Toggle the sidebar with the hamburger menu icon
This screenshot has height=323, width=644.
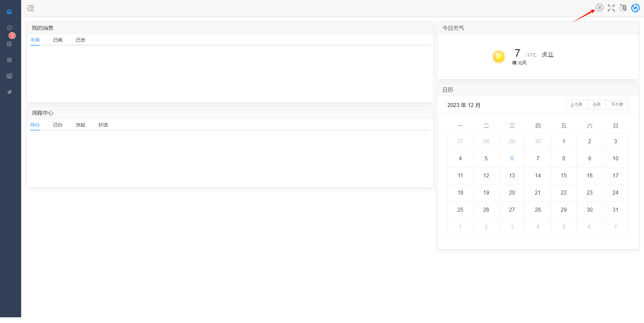click(x=31, y=8)
